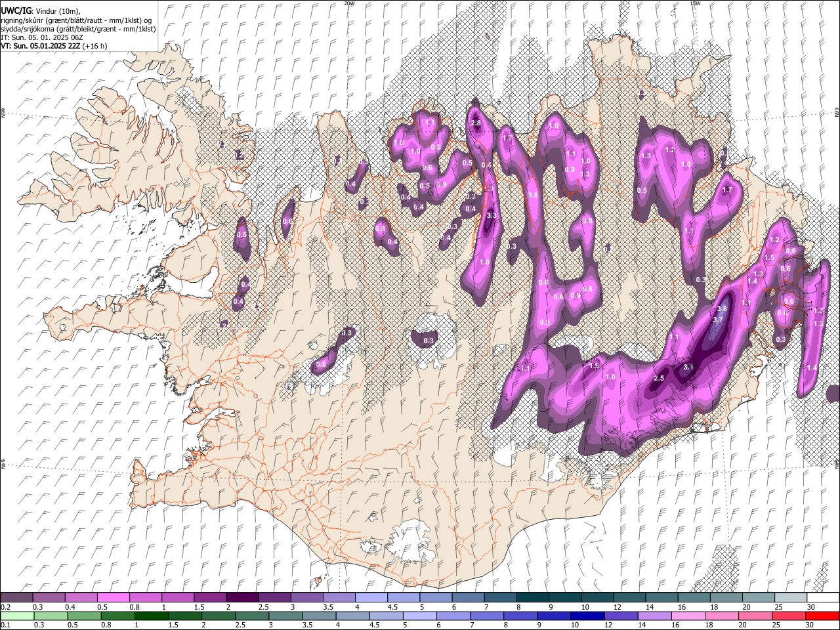Viewport: 840px width, 630px height.
Task: Select the snow swatch labeled 1.5
Action: (209, 597)
